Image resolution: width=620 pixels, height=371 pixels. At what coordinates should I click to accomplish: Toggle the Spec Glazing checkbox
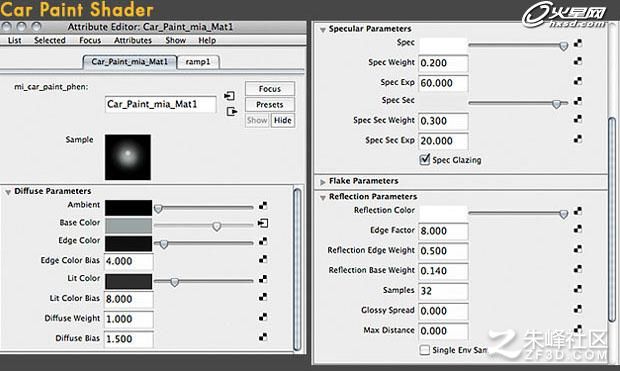pyautogui.click(x=425, y=159)
